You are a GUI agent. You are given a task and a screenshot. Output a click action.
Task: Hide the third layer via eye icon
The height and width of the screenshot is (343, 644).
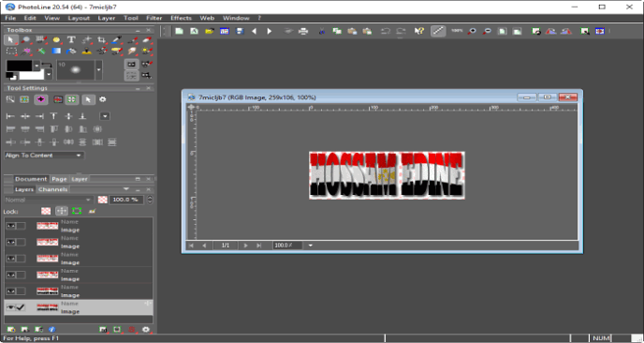(10, 259)
